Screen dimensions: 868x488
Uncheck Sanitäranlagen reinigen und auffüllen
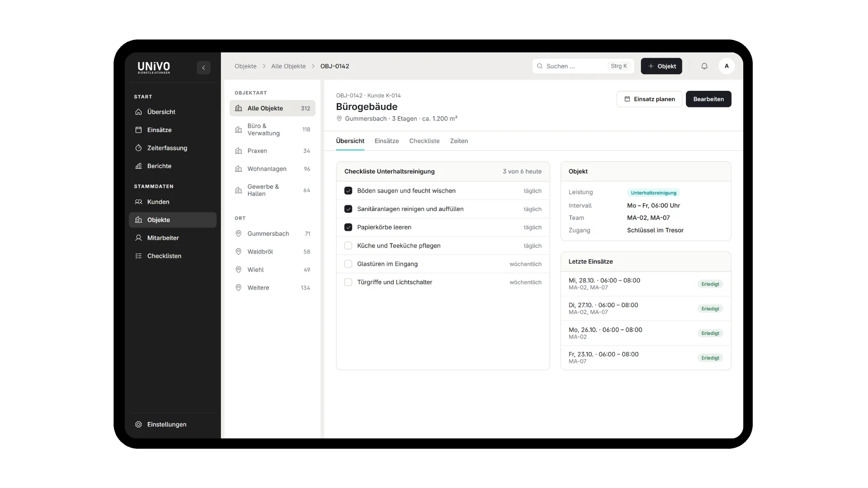348,209
